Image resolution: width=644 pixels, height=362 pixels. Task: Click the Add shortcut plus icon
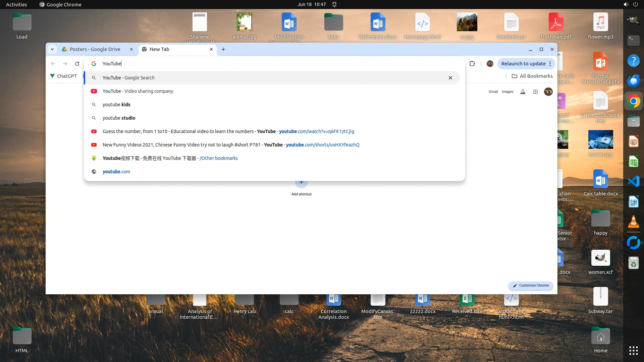pyautogui.click(x=301, y=183)
